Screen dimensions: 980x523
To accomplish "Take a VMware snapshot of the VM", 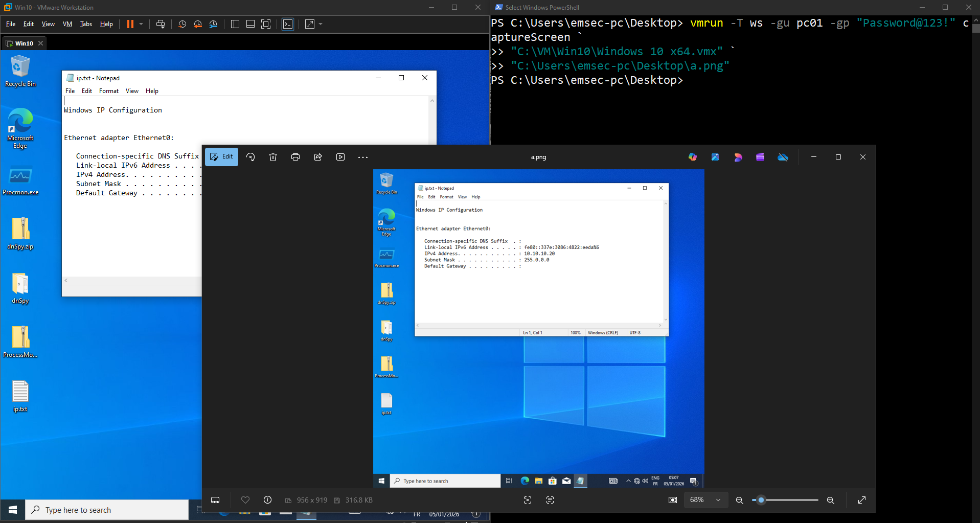I will pos(182,24).
